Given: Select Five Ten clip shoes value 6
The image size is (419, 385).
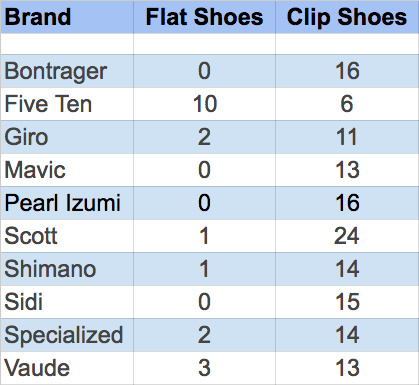Looking at the screenshot, I should [x=347, y=104].
